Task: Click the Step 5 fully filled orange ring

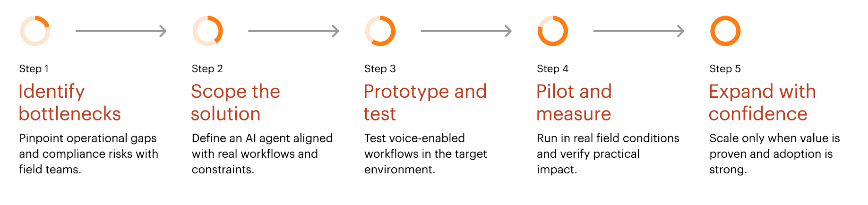Action: coord(725,31)
